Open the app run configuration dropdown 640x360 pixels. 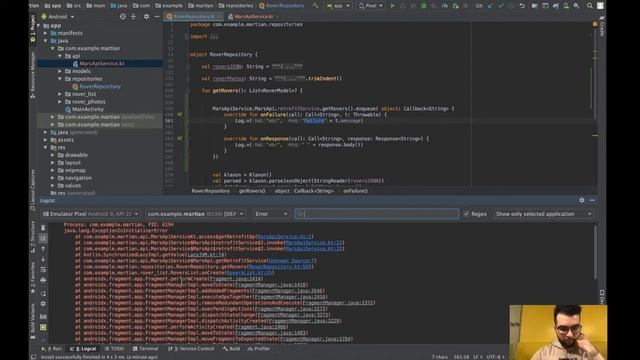click(x=338, y=6)
